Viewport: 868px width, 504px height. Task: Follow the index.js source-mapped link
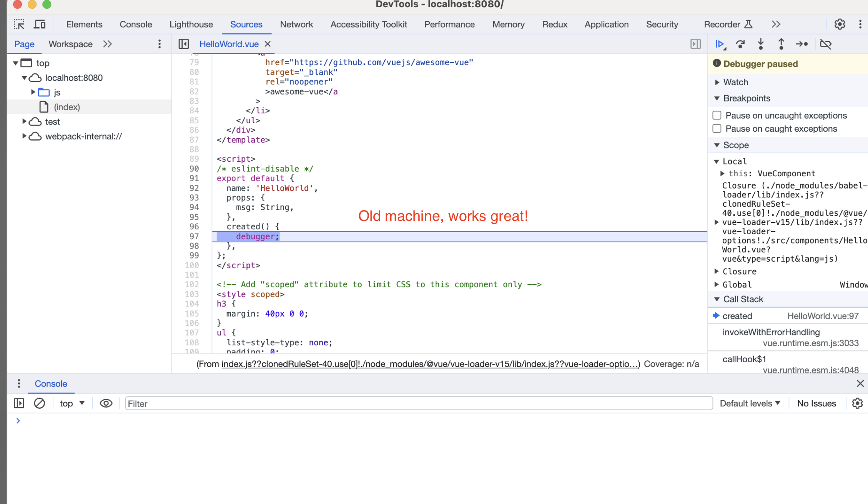pos(431,364)
